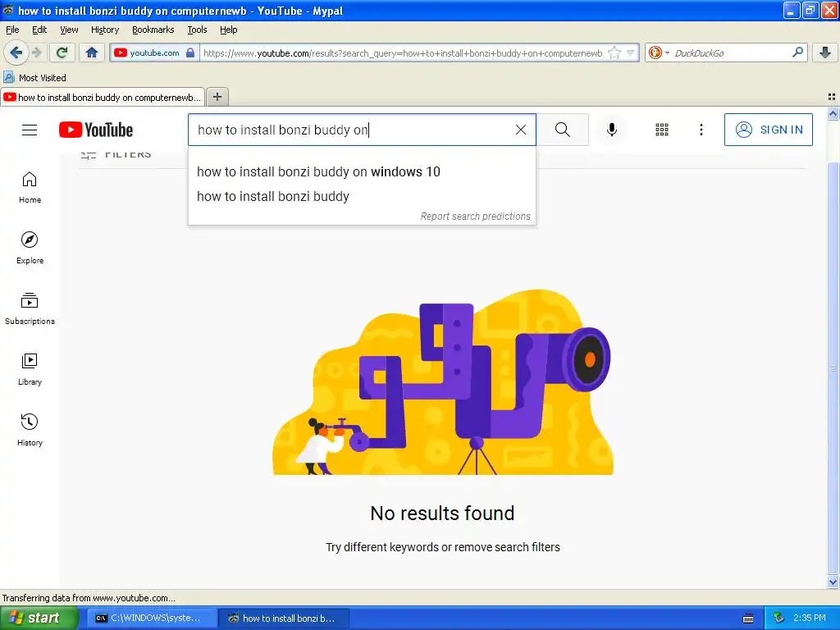Screen dimensions: 840x630
Task: Select suggestion 'how to install bonzi buddy'
Action: tap(362, 196)
